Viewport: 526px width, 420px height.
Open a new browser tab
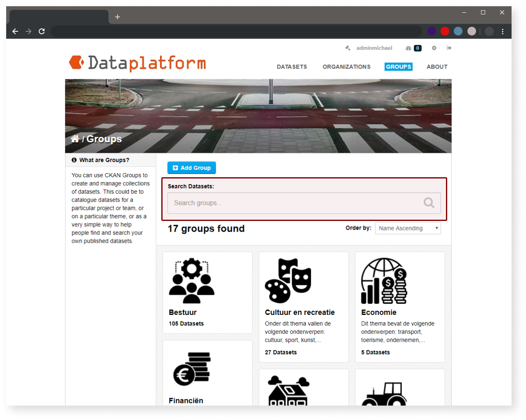(x=118, y=17)
